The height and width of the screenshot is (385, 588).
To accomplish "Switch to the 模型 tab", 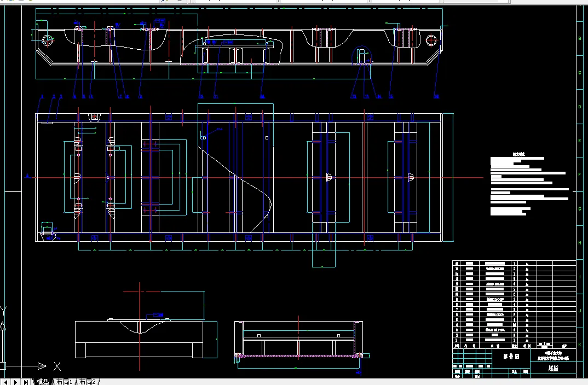I will 43,382.
